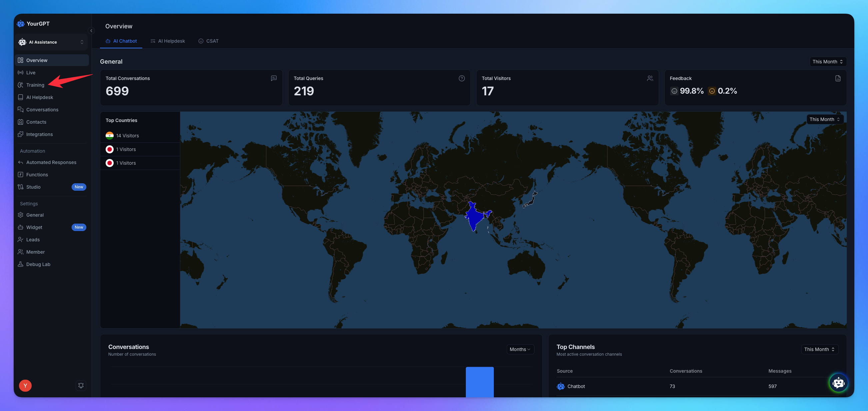Expand the AI Assistance project selector
Screen dimensions: 868x411
coord(51,42)
